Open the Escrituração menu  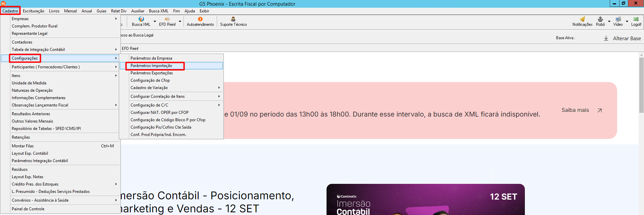pyautogui.click(x=34, y=11)
